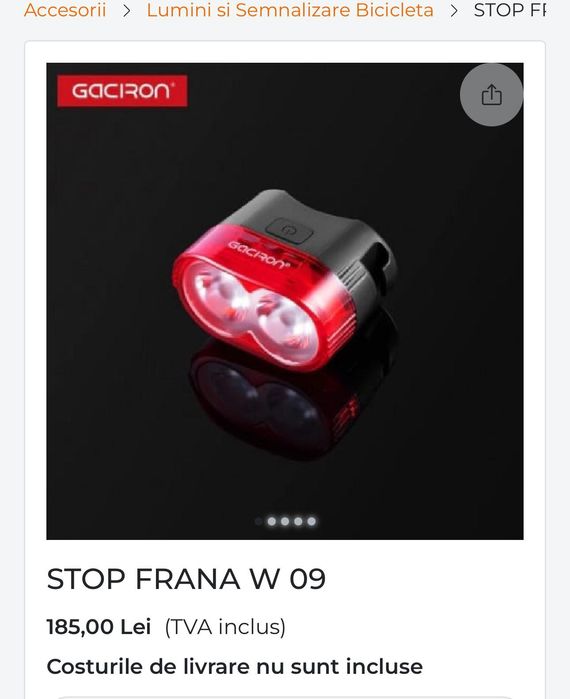Tap the share icon on product image
This screenshot has width=570, height=699.
point(491,95)
